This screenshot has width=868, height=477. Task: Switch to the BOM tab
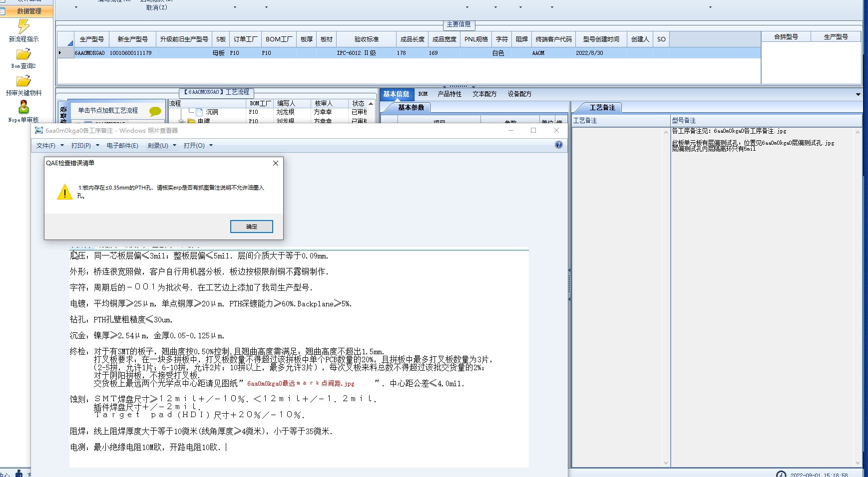point(423,94)
